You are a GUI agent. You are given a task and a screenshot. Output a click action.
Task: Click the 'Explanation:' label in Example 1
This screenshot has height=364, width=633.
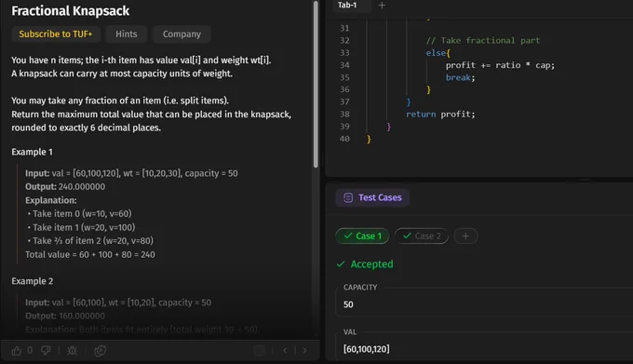pyautogui.click(x=51, y=200)
